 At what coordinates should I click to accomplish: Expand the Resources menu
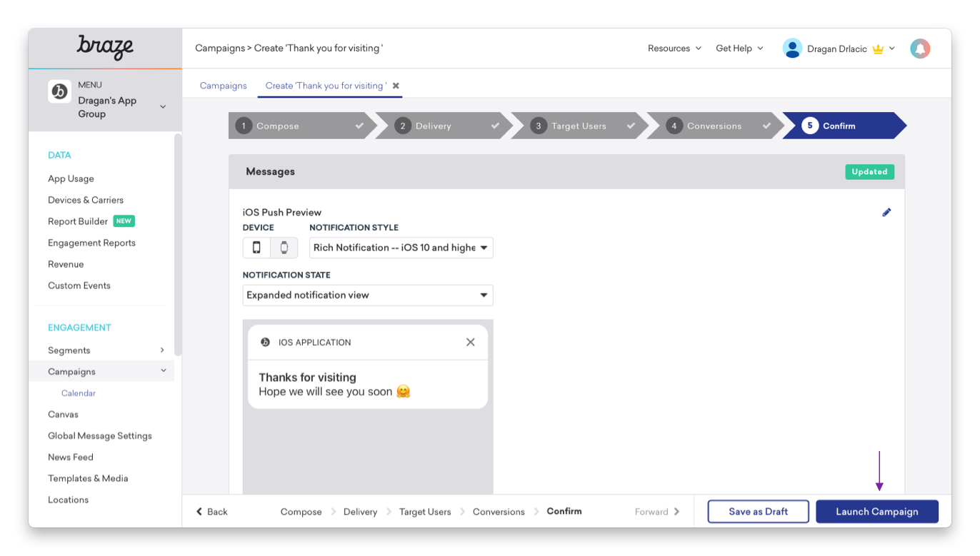[x=674, y=49]
